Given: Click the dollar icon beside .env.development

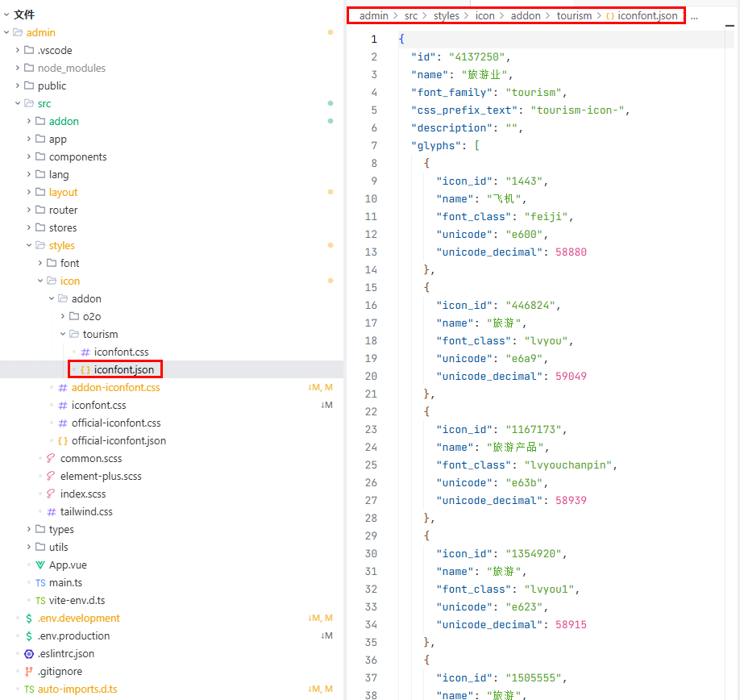Looking at the screenshot, I should (x=29, y=618).
